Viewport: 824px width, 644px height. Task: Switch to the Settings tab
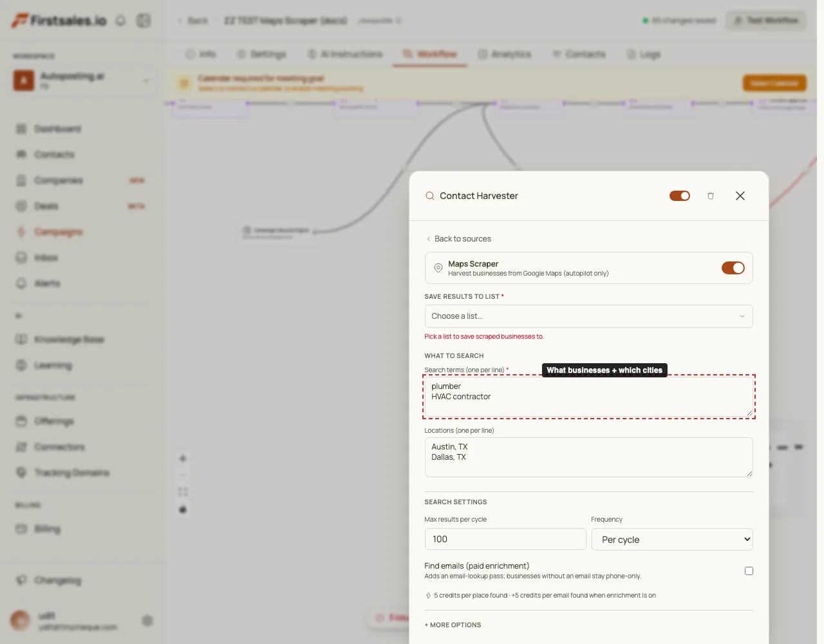click(x=261, y=54)
